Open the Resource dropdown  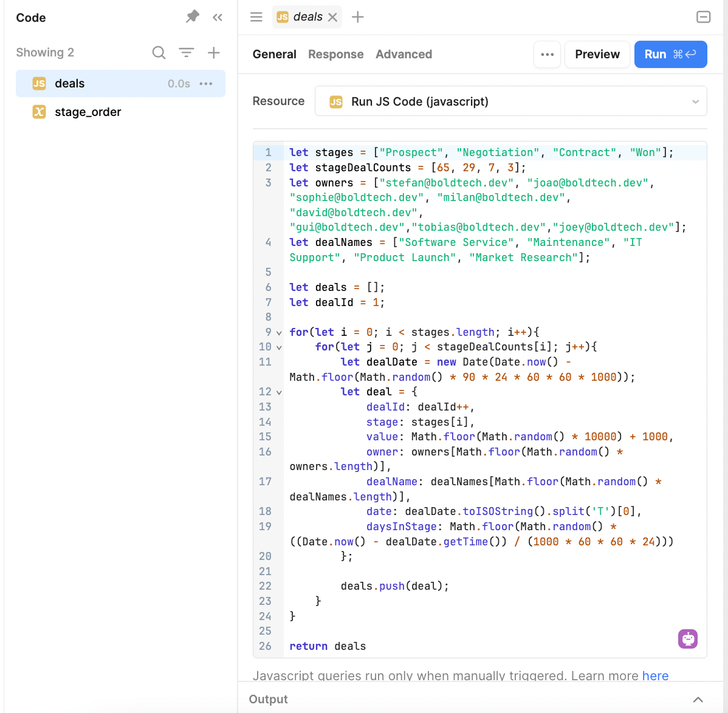click(x=510, y=101)
